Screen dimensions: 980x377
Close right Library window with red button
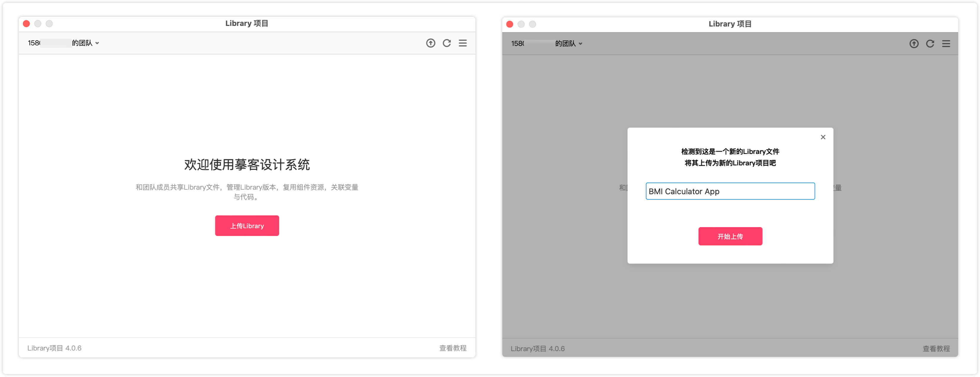click(x=510, y=24)
